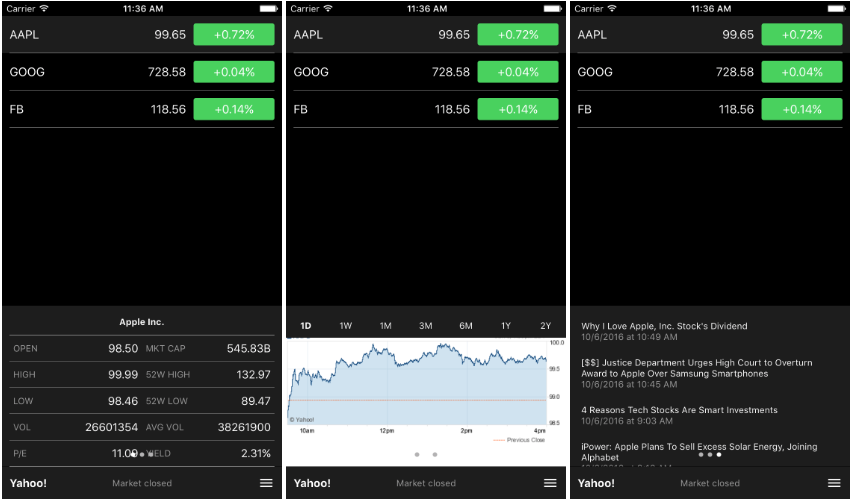Select GOOG ticker on the stats screen
The height and width of the screenshot is (500, 850).
click(27, 72)
